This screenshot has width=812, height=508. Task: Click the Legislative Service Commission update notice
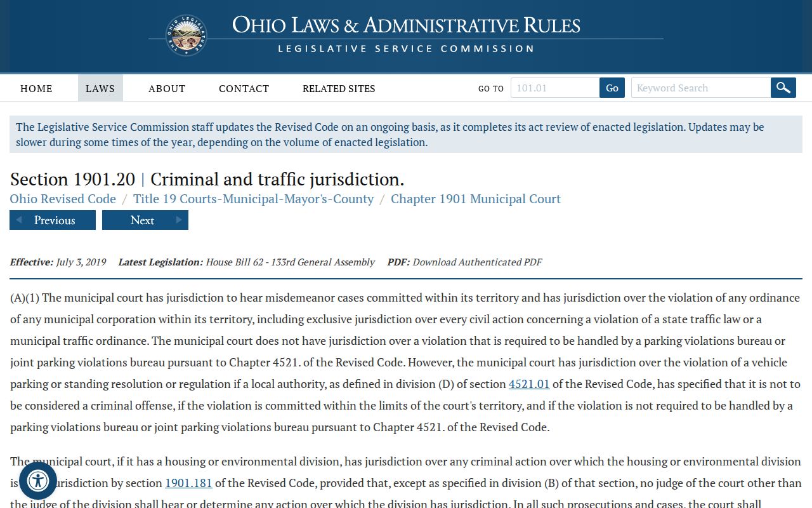pos(406,135)
